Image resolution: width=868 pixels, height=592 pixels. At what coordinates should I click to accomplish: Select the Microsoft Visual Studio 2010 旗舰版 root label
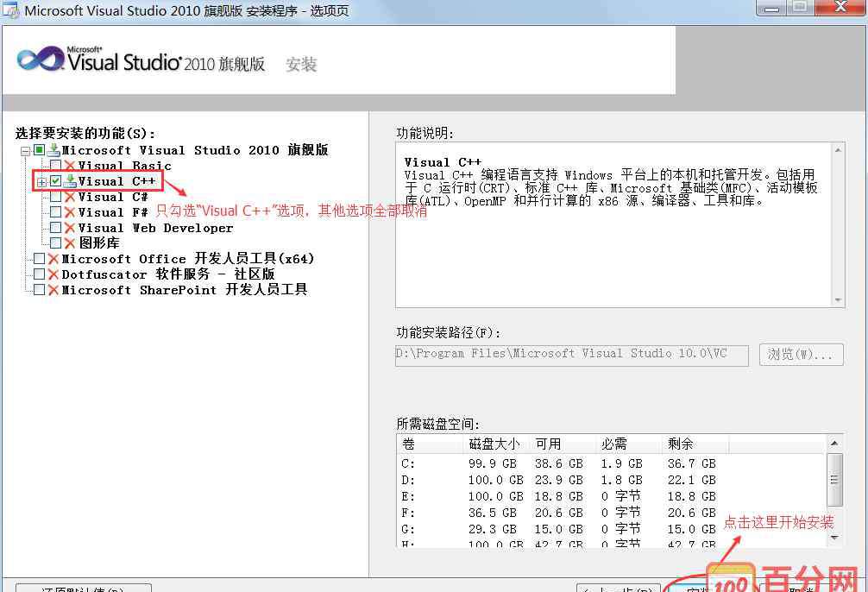pos(195,150)
